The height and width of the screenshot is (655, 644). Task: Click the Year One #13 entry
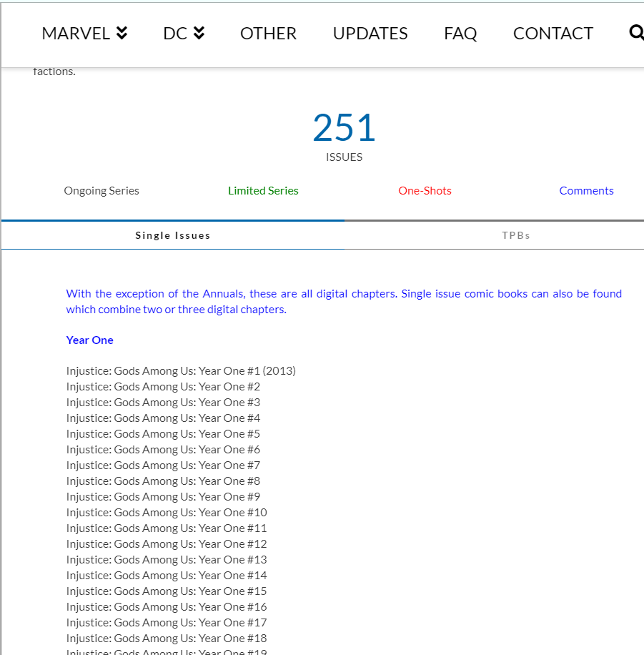(x=167, y=560)
